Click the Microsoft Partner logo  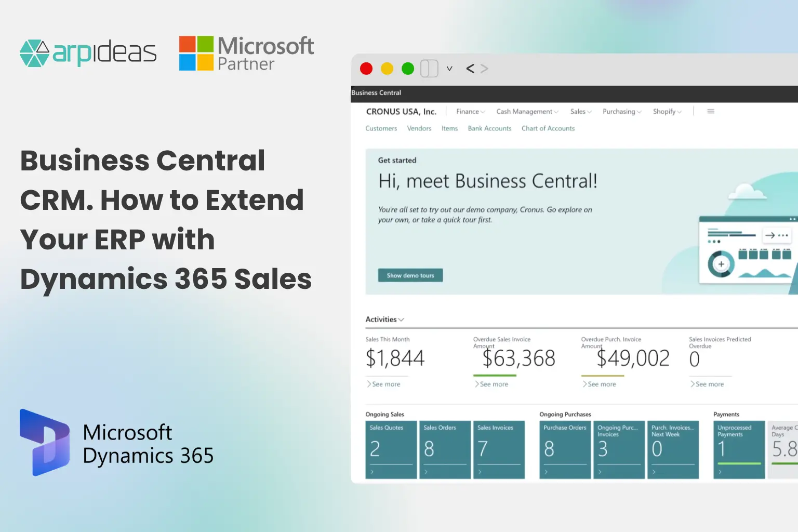246,52
